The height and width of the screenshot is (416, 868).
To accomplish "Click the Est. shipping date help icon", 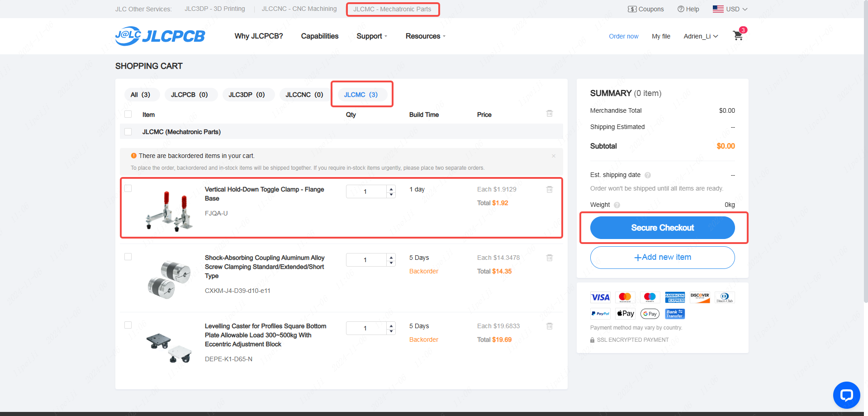I will (x=648, y=175).
